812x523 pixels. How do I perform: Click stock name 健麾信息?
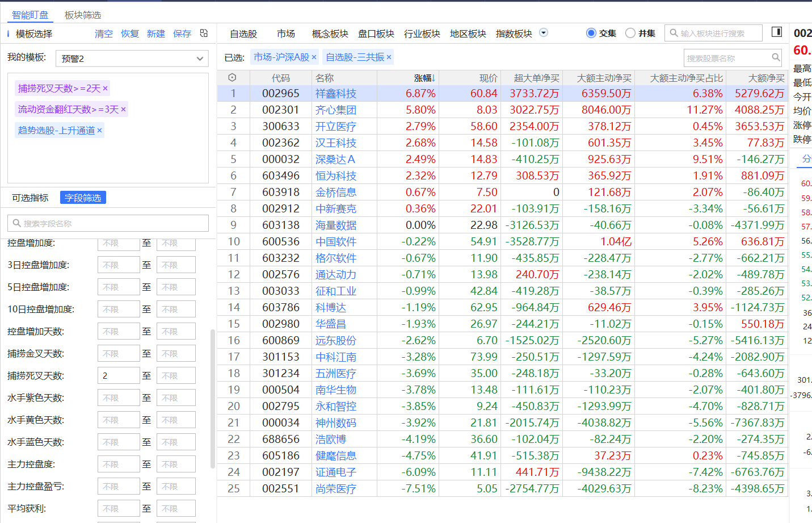tap(336, 455)
